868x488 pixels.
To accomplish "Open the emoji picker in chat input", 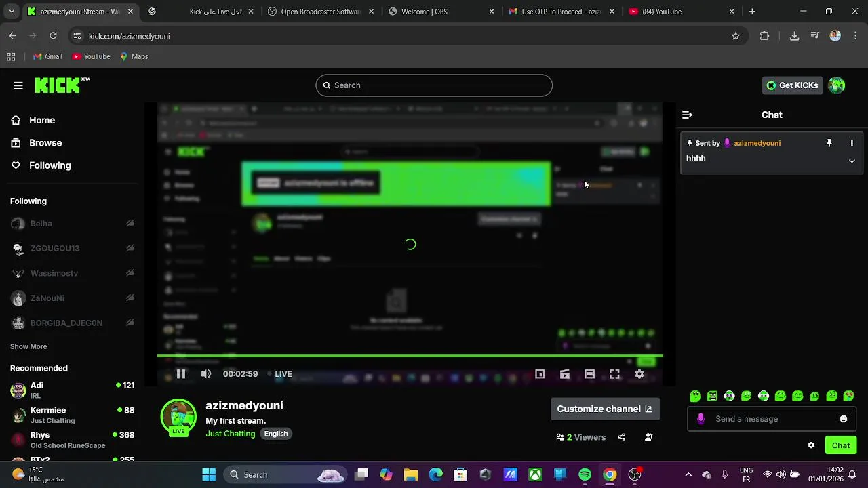I will [x=844, y=419].
